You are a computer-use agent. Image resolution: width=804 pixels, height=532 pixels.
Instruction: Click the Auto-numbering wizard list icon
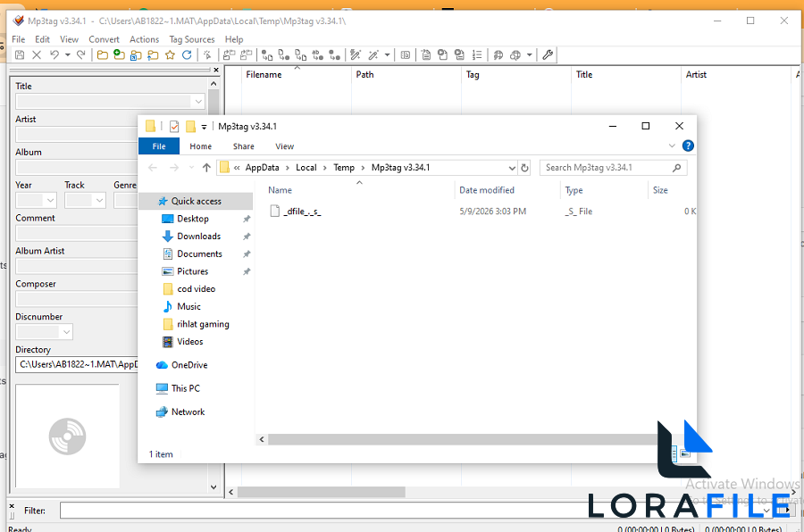point(477,54)
